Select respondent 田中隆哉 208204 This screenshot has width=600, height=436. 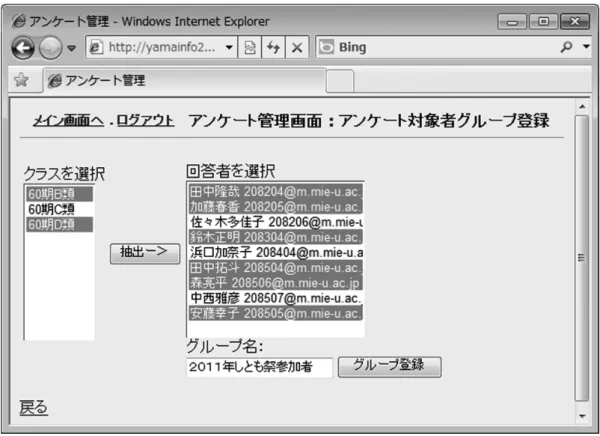[x=275, y=191]
